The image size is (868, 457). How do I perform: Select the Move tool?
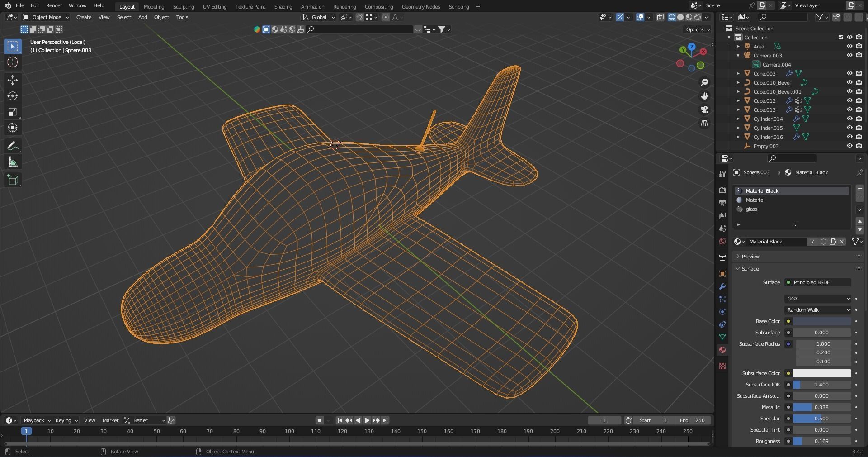13,80
